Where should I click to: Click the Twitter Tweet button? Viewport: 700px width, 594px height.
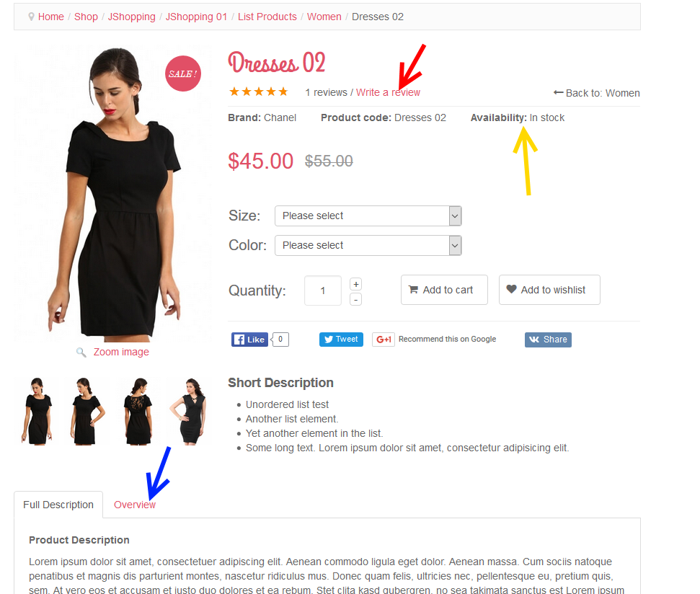pyautogui.click(x=341, y=340)
